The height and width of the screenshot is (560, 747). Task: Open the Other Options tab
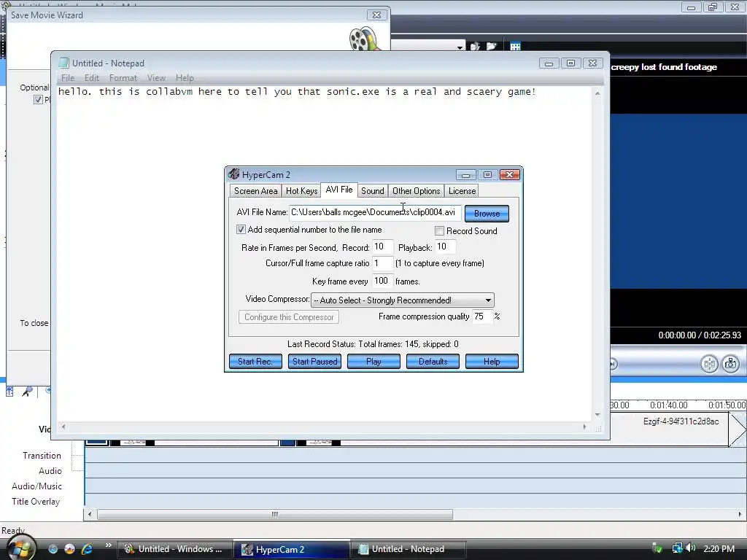(x=417, y=191)
